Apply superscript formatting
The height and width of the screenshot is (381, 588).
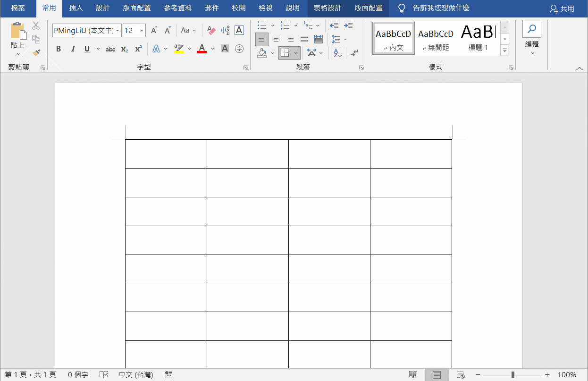pyautogui.click(x=138, y=49)
